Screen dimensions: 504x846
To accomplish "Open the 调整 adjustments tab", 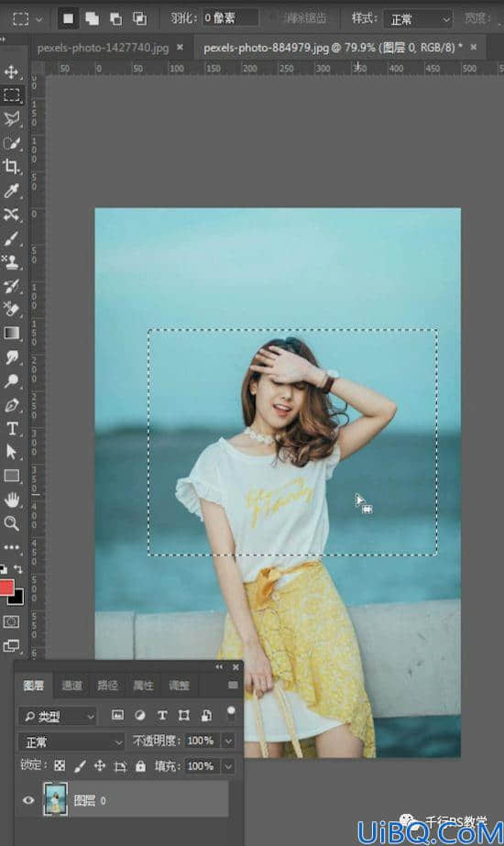I will pos(179,686).
